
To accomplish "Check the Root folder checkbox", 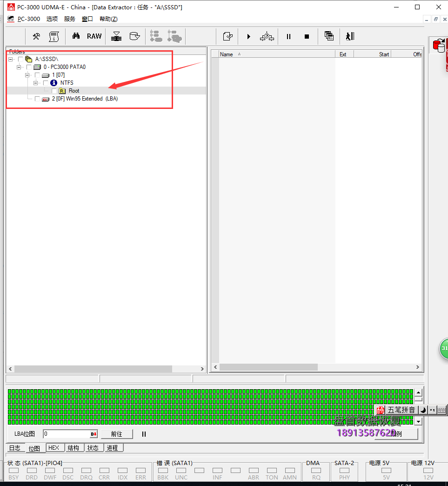I will 54,91.
